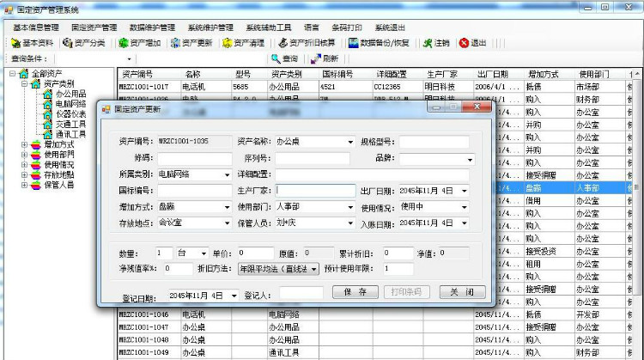Click the 保存 button in the dialog
The height and width of the screenshot is (360, 644).
point(355,292)
